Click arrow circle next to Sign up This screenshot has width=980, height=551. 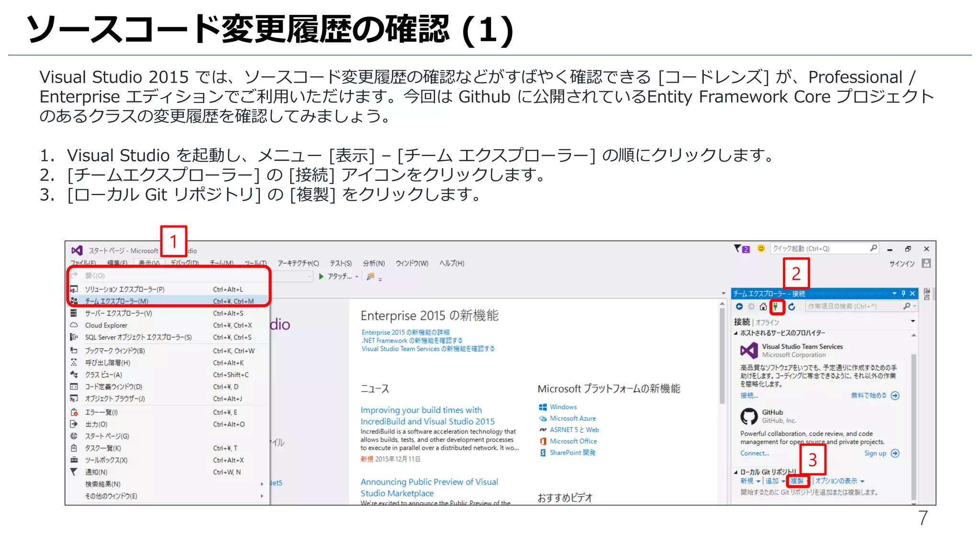[895, 453]
